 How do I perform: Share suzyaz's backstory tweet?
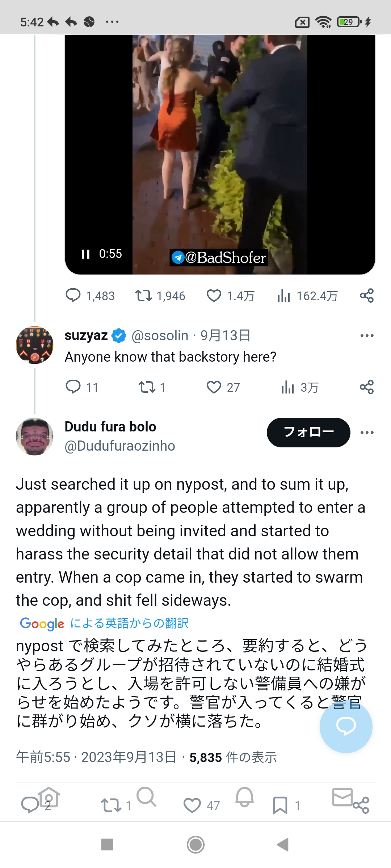click(366, 387)
